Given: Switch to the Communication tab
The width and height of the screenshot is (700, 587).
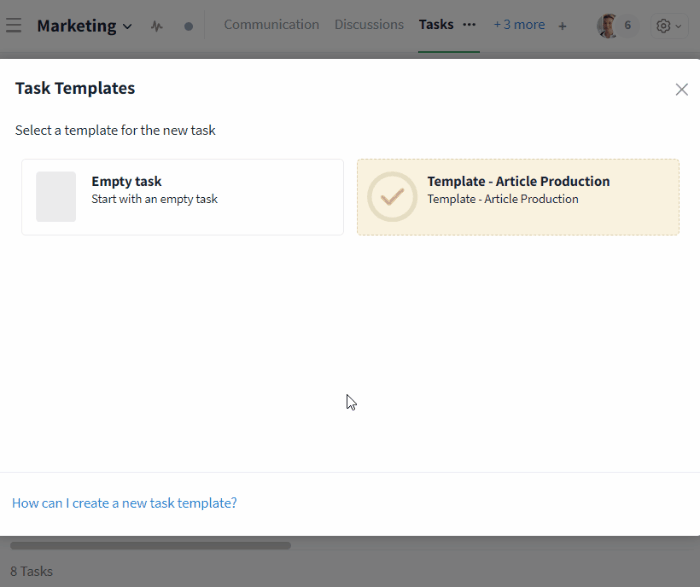Looking at the screenshot, I should [x=271, y=25].
